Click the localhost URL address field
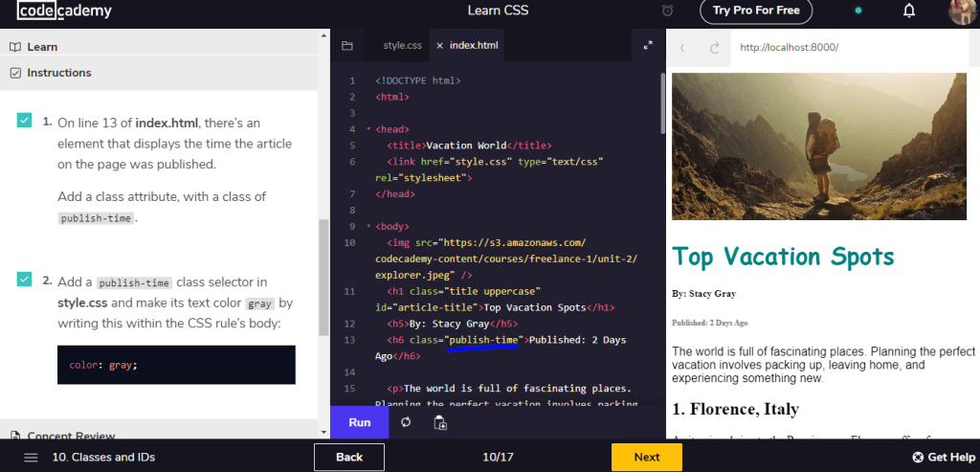 850,48
